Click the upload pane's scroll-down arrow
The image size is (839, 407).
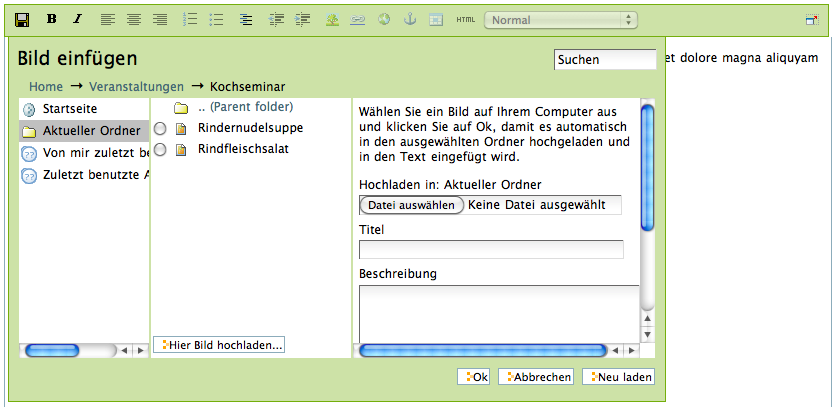[x=647, y=335]
